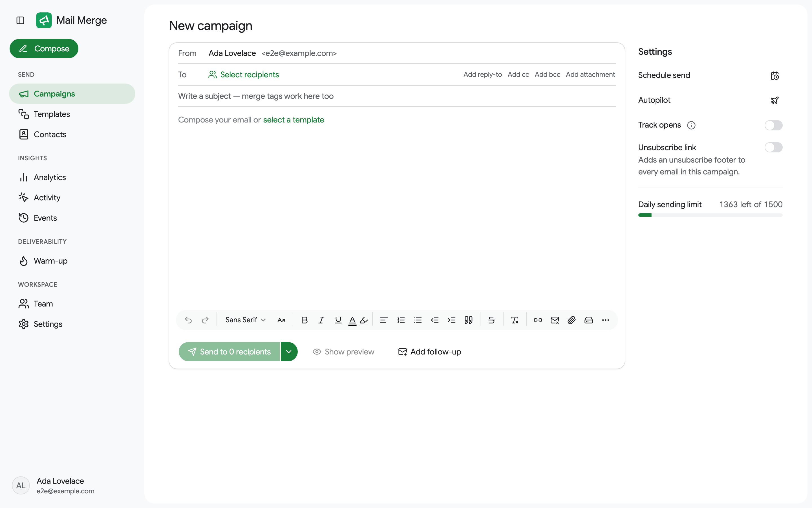Click Add bcc

[x=547, y=75]
